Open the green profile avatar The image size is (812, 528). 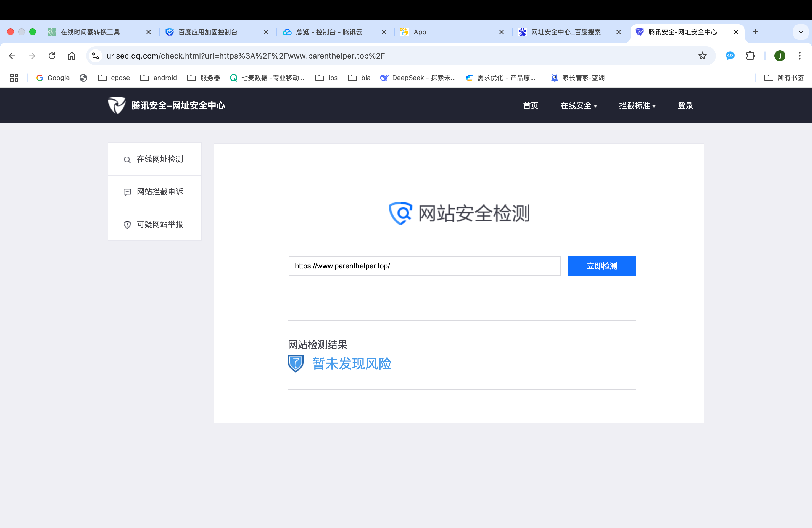[x=780, y=56]
